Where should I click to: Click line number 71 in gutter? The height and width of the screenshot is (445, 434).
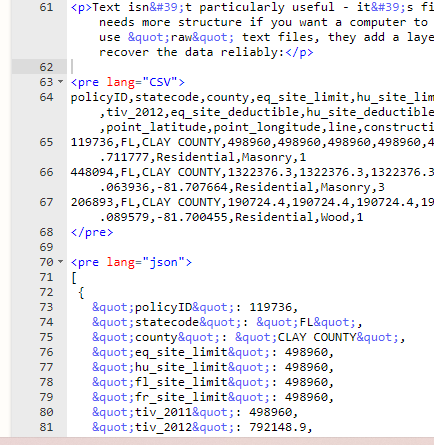click(x=46, y=277)
